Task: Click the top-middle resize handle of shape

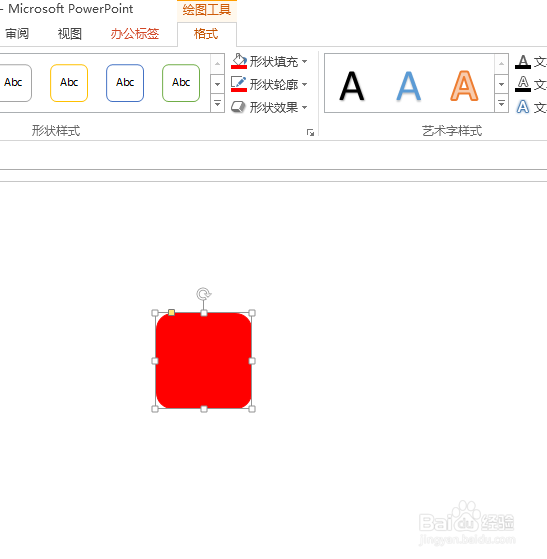Action: point(204,313)
